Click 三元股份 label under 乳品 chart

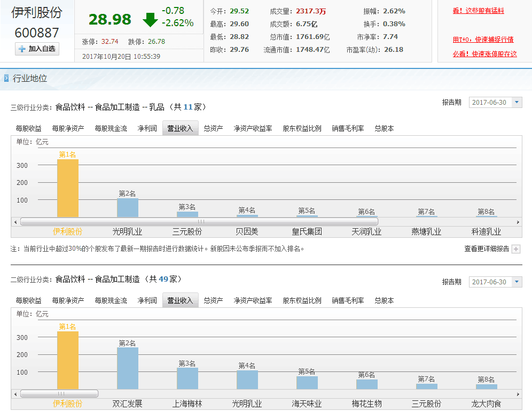coord(187,232)
